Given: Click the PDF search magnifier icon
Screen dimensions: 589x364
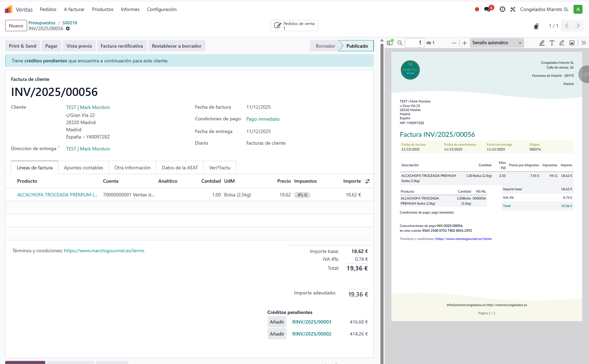Looking at the screenshot, I should point(400,43).
